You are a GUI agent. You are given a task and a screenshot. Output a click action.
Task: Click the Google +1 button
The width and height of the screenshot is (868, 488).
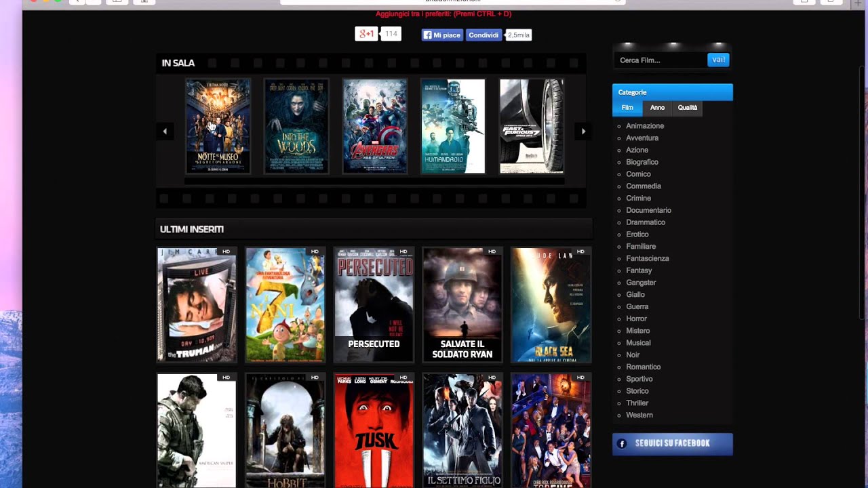(x=366, y=34)
